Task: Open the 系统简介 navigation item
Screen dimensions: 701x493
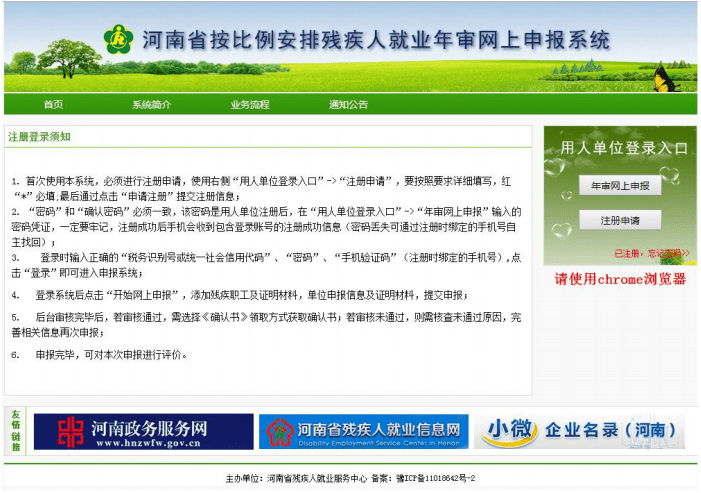Action: (x=152, y=105)
